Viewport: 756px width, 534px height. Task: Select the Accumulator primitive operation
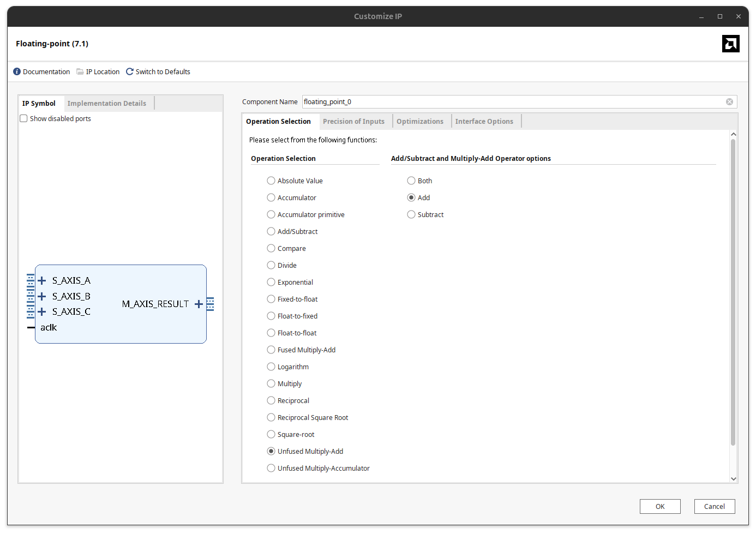pos(271,214)
